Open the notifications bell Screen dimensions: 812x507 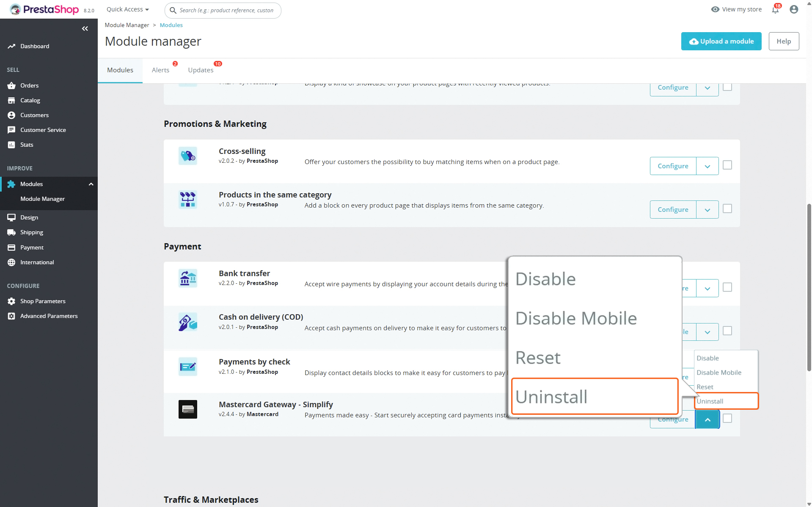coord(775,9)
